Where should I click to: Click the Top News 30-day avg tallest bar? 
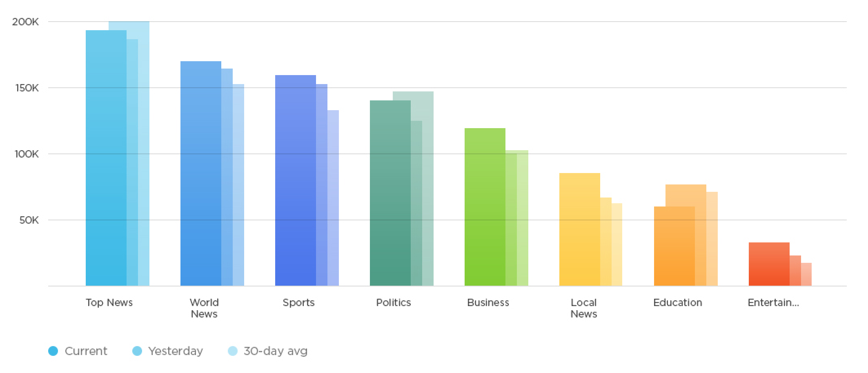(144, 153)
